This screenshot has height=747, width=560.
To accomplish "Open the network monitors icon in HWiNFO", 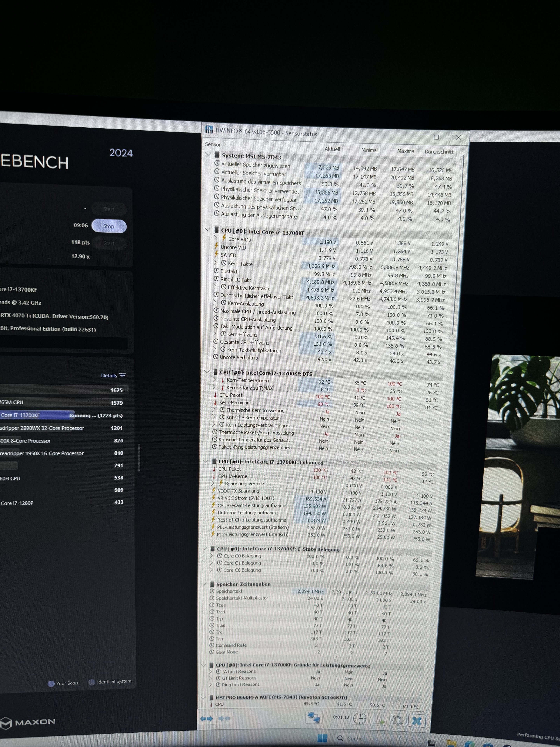I will click(x=314, y=717).
